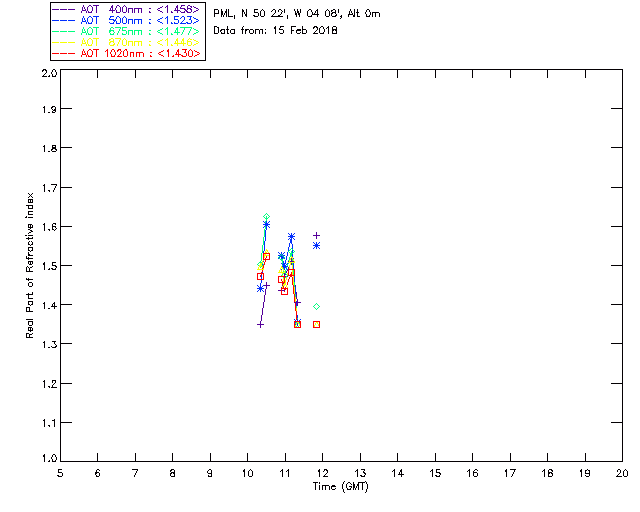
Task: Click the AOT 1020nm red legend entry
Action: pyautogui.click(x=126, y=53)
